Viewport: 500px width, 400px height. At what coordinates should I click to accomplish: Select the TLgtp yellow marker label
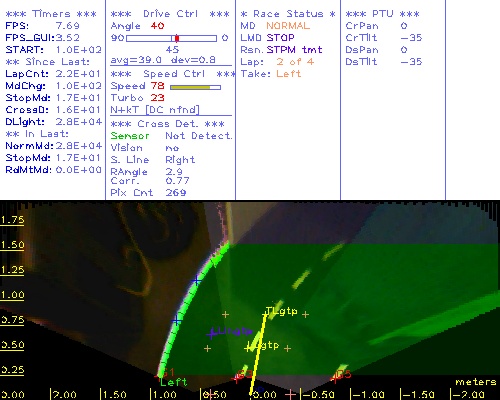pyautogui.click(x=281, y=311)
